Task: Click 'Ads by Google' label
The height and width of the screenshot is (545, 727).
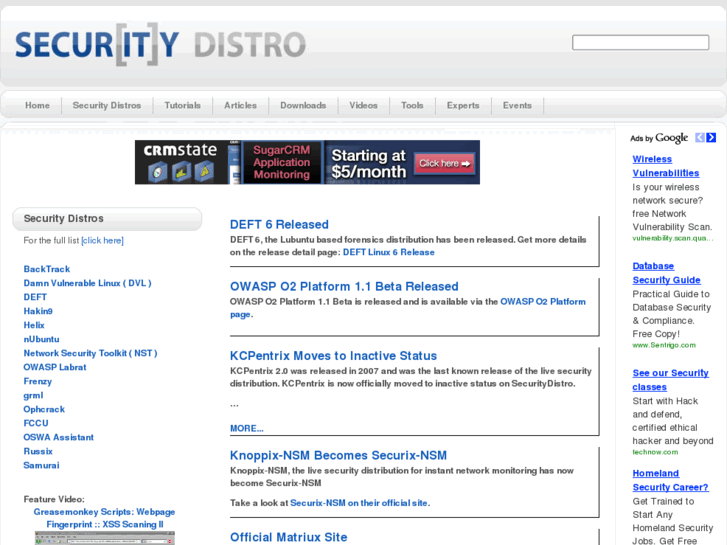Action: coord(659,138)
